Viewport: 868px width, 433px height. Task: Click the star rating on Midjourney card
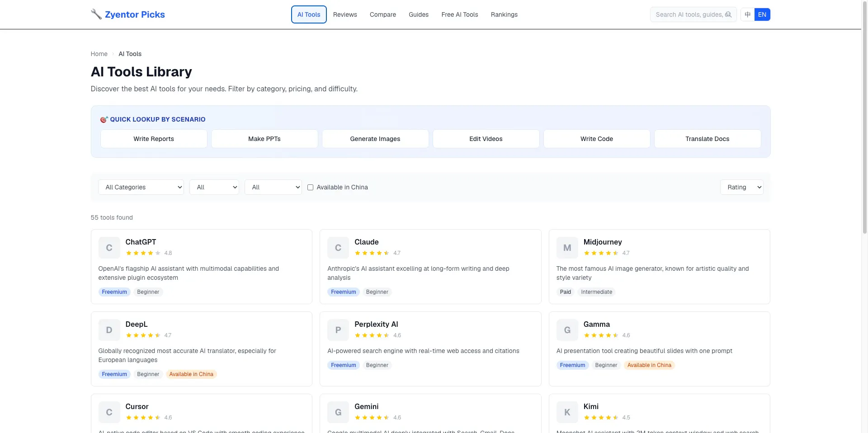point(601,253)
